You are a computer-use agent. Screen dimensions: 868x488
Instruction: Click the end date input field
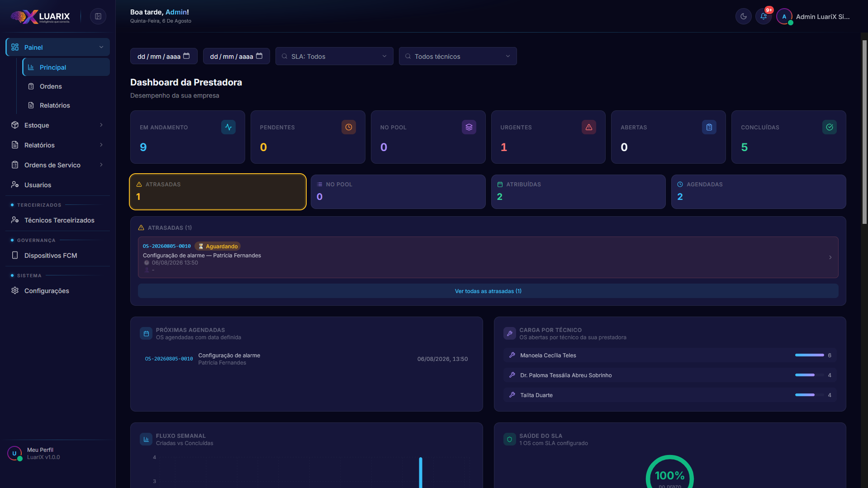coord(237,56)
